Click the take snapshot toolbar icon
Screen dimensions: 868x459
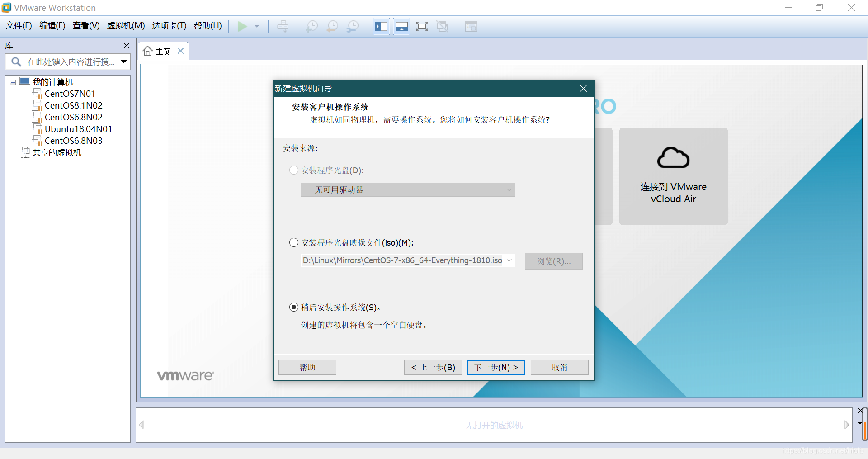pos(312,26)
